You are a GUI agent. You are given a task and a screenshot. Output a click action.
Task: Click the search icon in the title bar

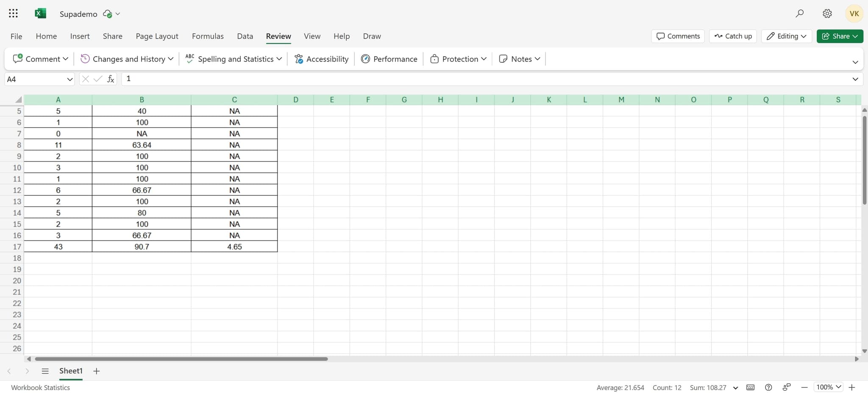[800, 13]
